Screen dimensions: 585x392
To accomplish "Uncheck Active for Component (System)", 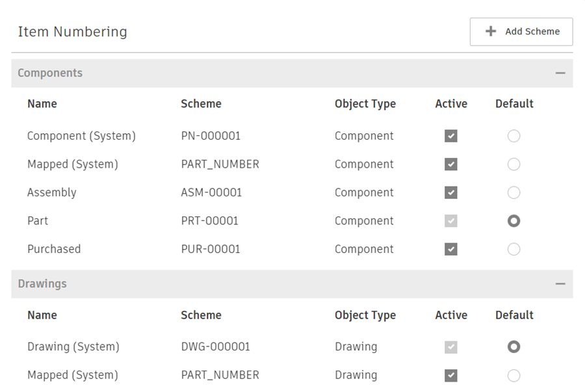I will (451, 136).
